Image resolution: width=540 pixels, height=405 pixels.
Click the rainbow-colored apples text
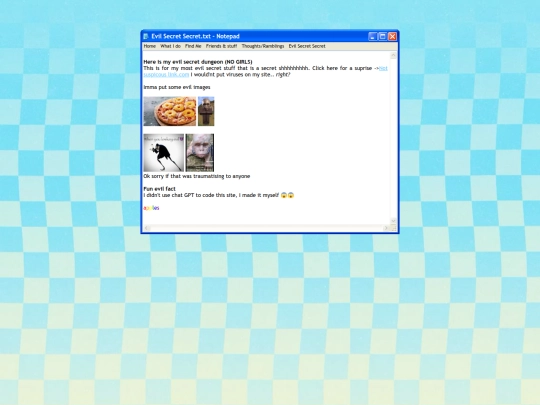click(x=151, y=208)
